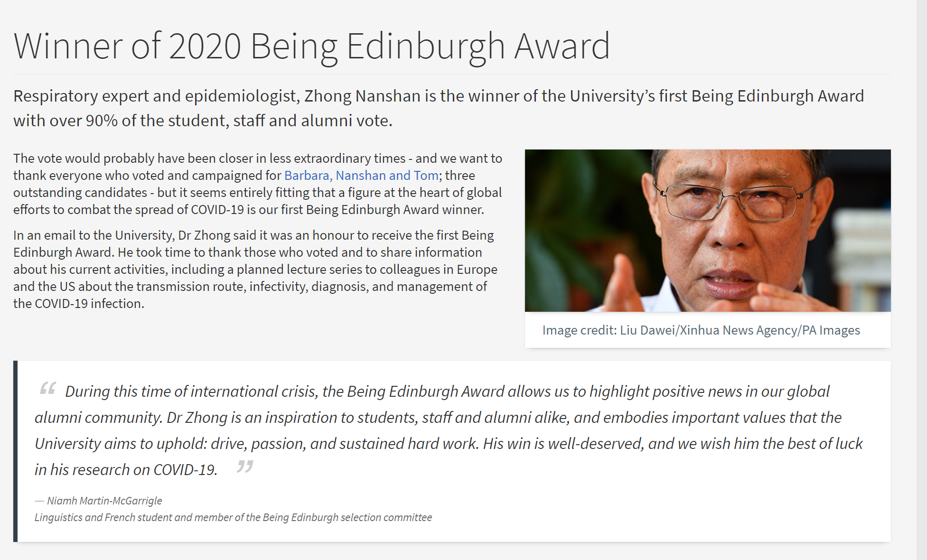Image resolution: width=927 pixels, height=560 pixels.
Task: Click the vertical scrollbar on the right edge
Action: (921, 280)
